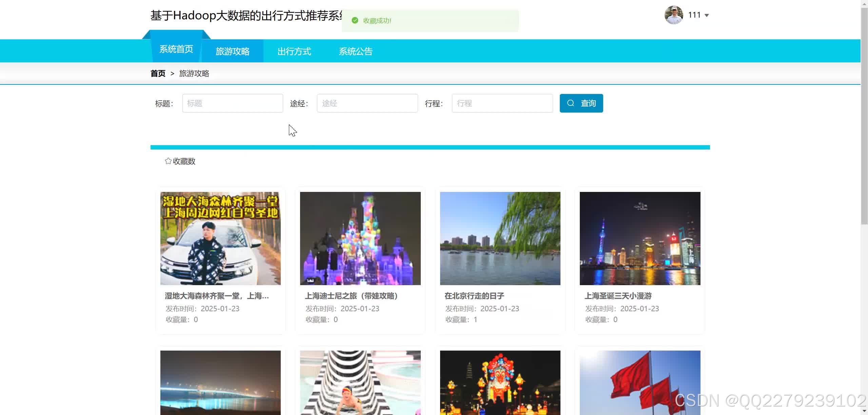868x415 pixels.
Task: Open 在北京行走的日子 lake photo
Action: coord(500,238)
